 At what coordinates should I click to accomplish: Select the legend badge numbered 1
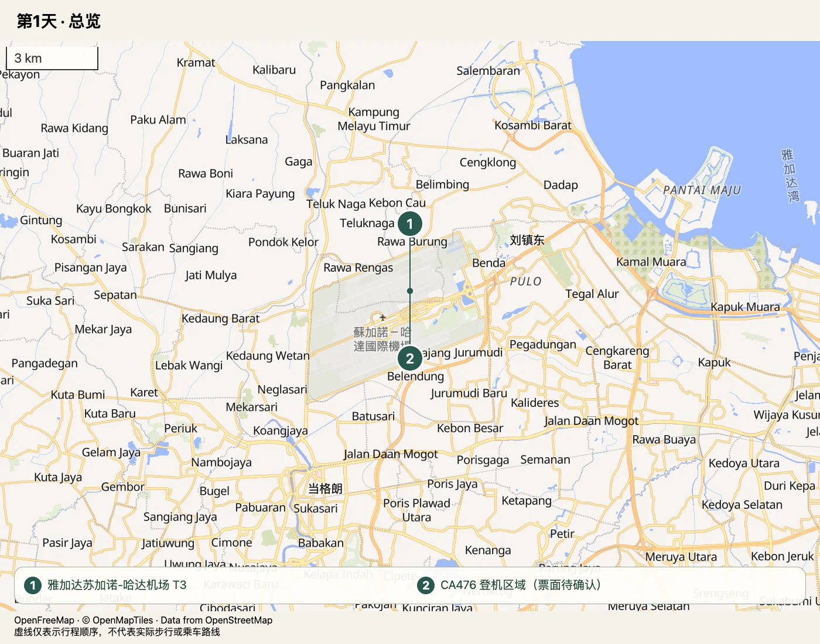point(33,585)
